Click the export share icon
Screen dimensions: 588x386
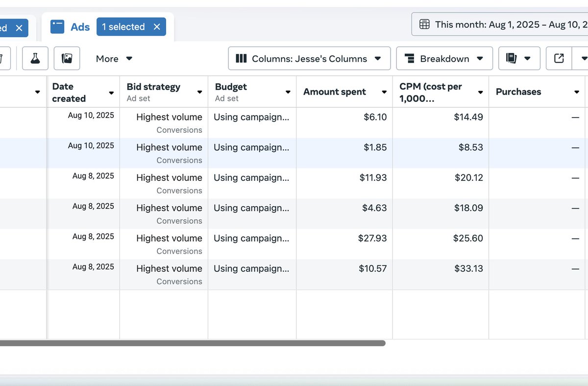[559, 58]
